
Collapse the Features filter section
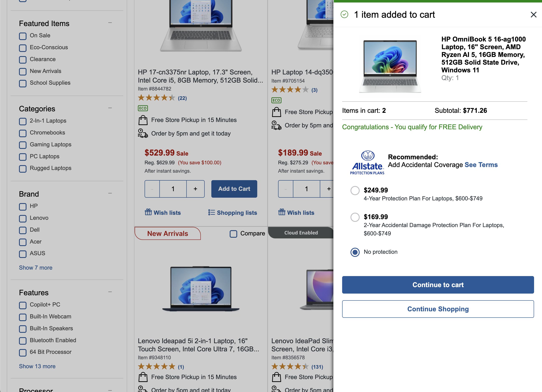pos(110,291)
